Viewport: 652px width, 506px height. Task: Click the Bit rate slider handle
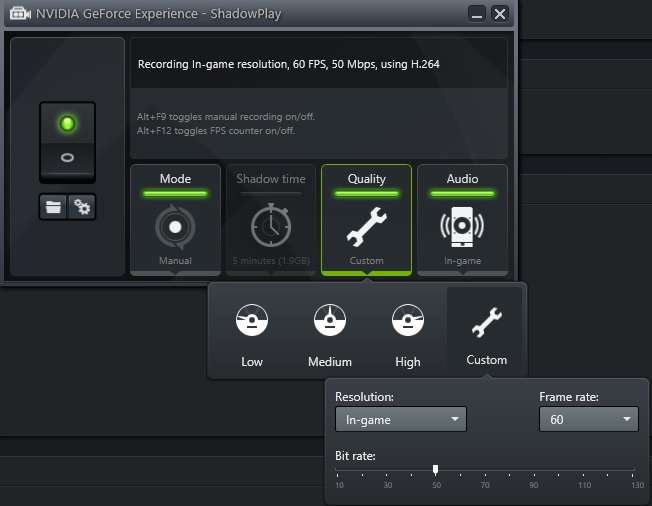[435, 470]
